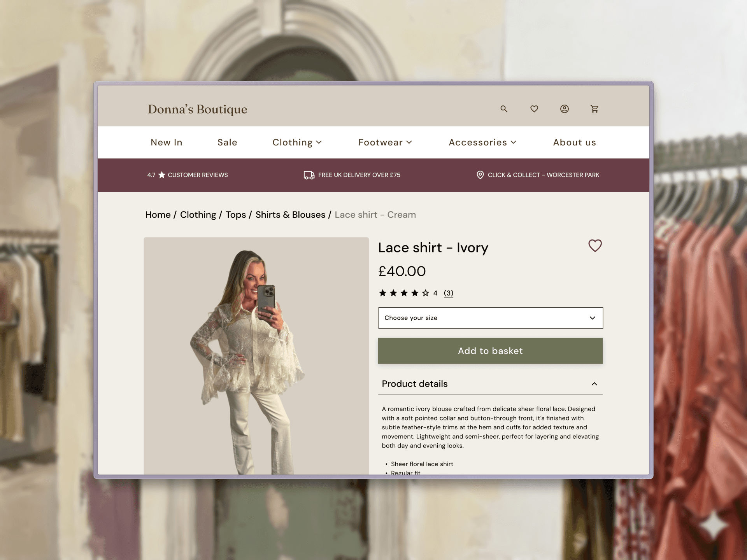Image resolution: width=747 pixels, height=560 pixels.
Task: Expand the Footwear dropdown menu
Action: point(385,142)
